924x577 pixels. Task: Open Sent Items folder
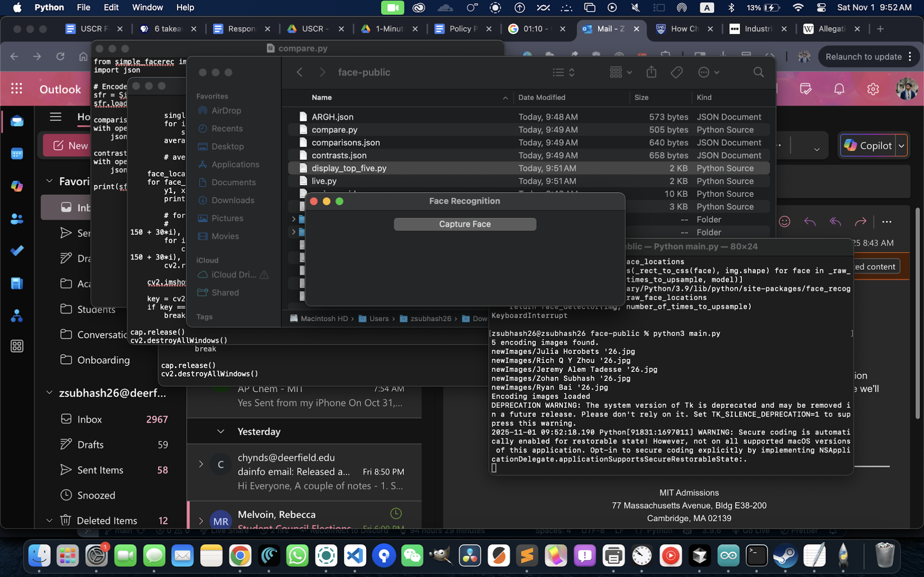(x=100, y=470)
